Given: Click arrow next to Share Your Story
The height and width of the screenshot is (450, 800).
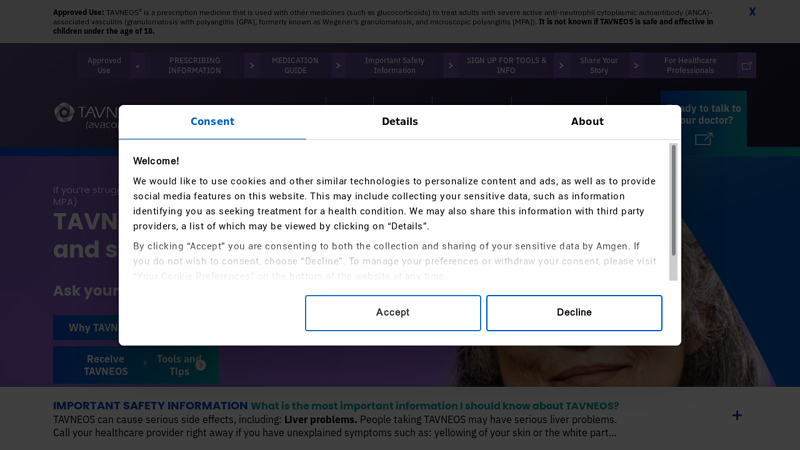Looking at the screenshot, I should tap(636, 65).
